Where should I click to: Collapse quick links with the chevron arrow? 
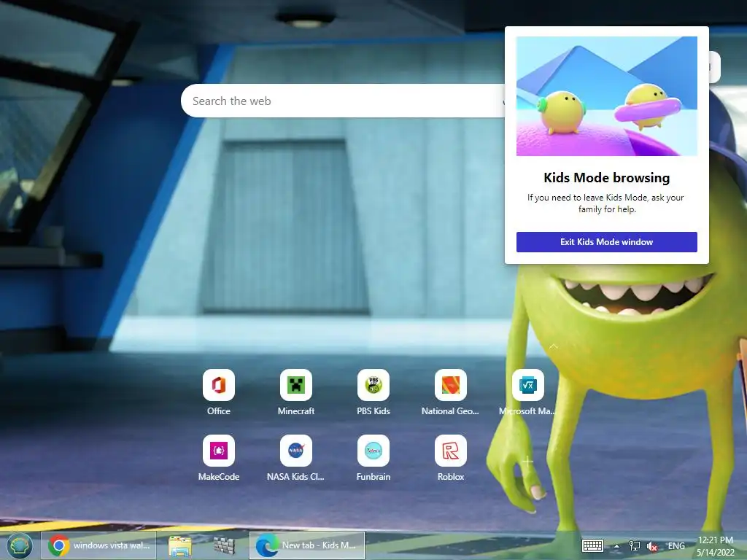point(553,346)
